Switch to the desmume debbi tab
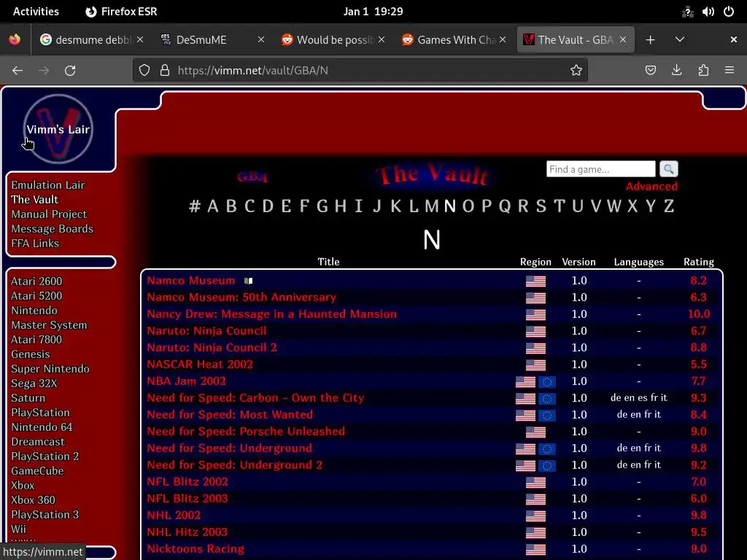The width and height of the screenshot is (747, 560). coord(91,39)
